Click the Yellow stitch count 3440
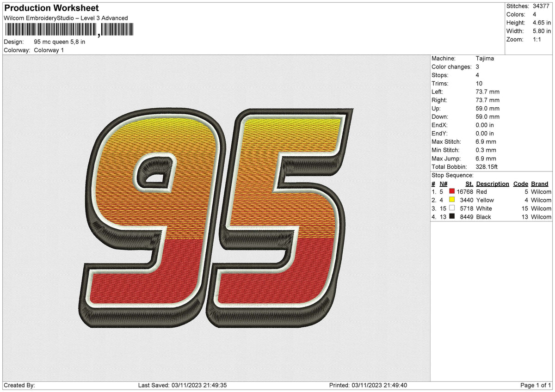This screenshot has height=392, width=555. [x=466, y=200]
